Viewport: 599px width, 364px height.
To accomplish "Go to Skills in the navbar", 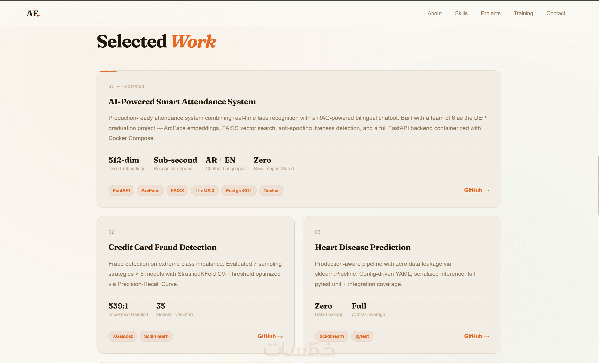I will click(461, 13).
